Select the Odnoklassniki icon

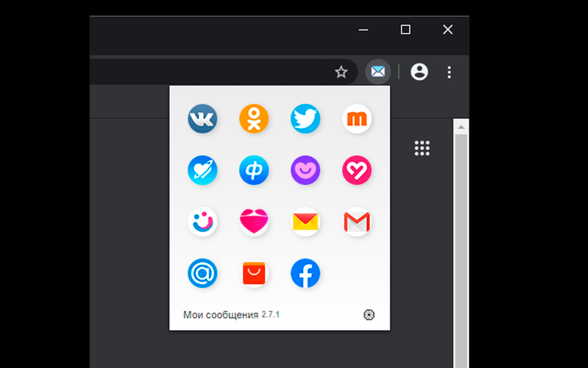point(254,119)
